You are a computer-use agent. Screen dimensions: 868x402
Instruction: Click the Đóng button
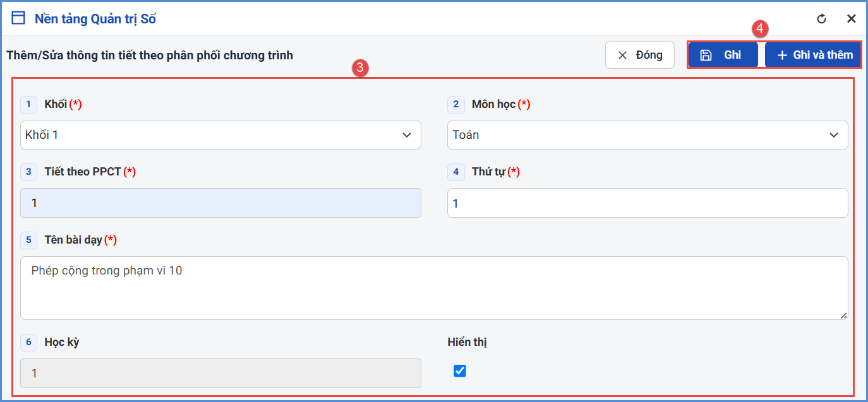[x=640, y=55]
